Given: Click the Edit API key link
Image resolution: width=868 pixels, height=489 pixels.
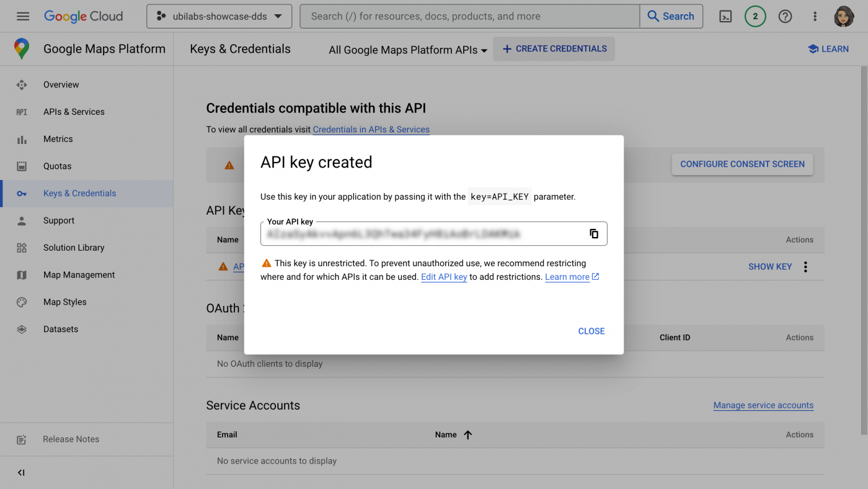Looking at the screenshot, I should point(443,277).
